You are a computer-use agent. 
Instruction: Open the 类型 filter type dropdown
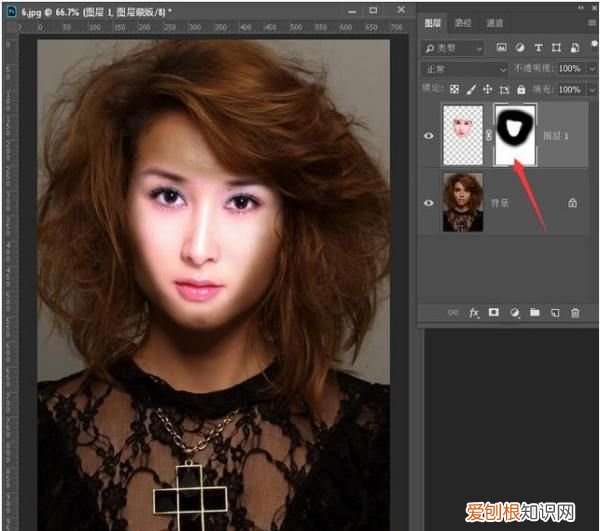[452, 47]
